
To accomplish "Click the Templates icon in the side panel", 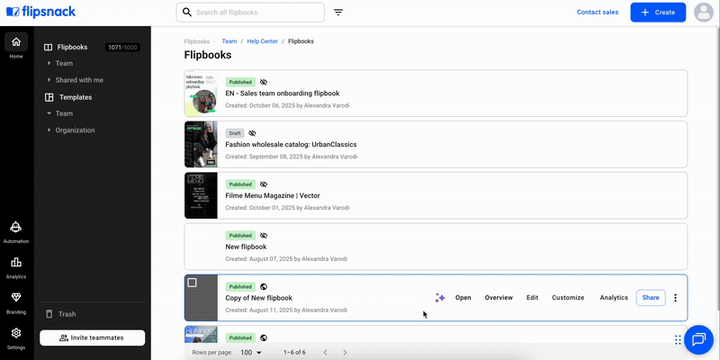I will (49, 97).
